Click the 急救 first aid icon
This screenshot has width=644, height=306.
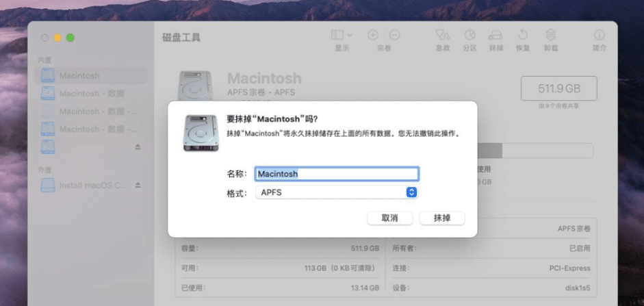point(443,35)
